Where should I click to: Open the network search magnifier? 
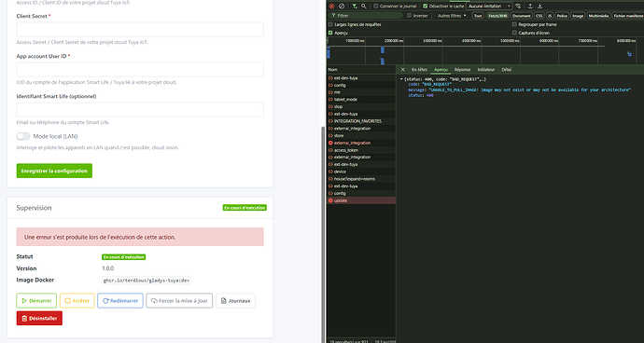coord(363,7)
